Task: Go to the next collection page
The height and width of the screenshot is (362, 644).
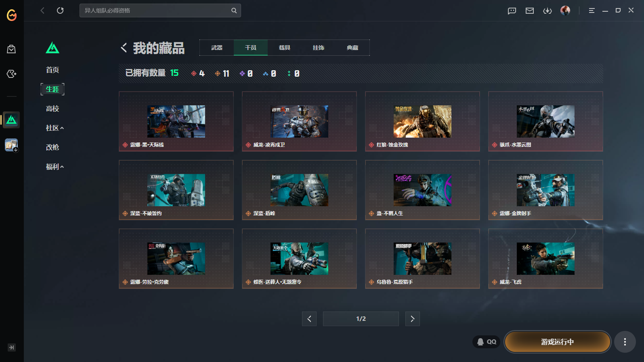Action: tap(413, 319)
